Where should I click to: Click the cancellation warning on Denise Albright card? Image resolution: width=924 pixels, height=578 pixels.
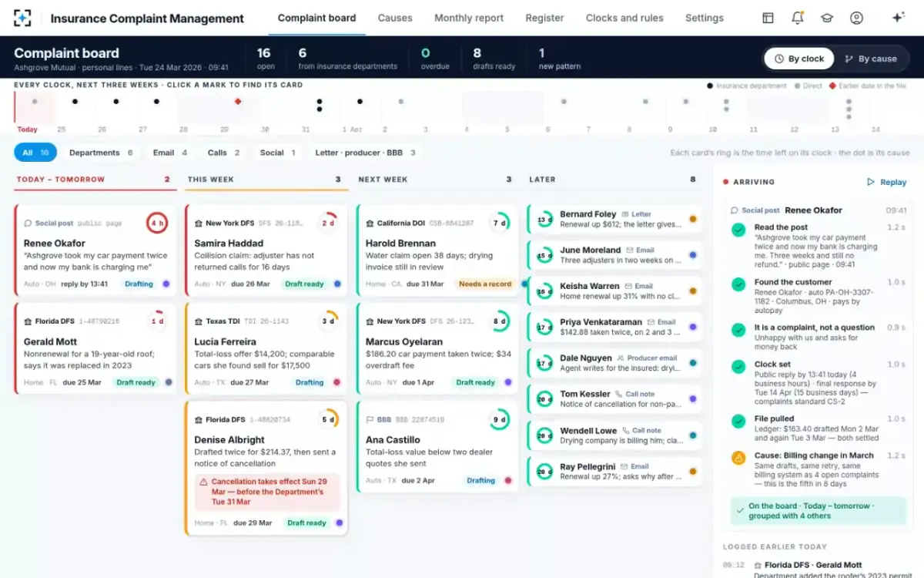coord(266,492)
